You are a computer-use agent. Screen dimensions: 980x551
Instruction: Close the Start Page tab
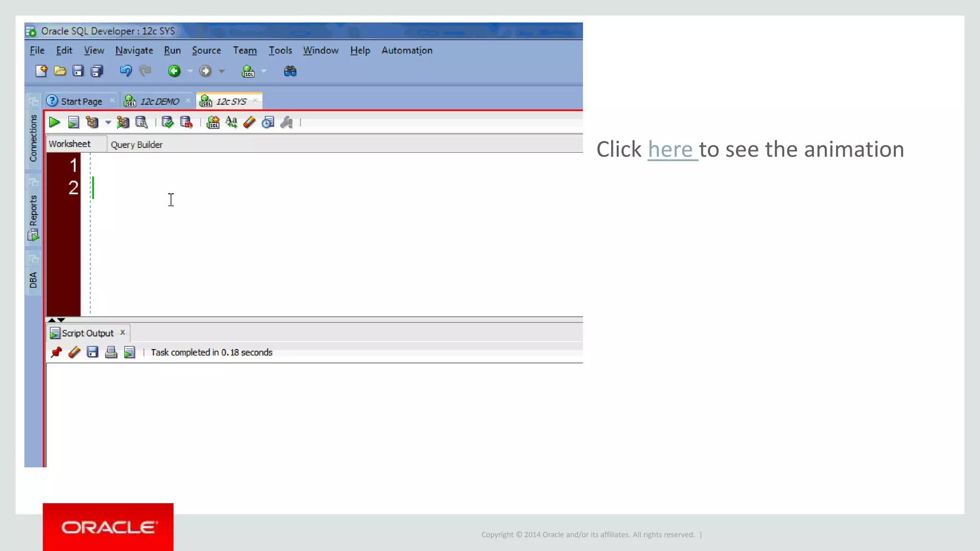click(112, 100)
